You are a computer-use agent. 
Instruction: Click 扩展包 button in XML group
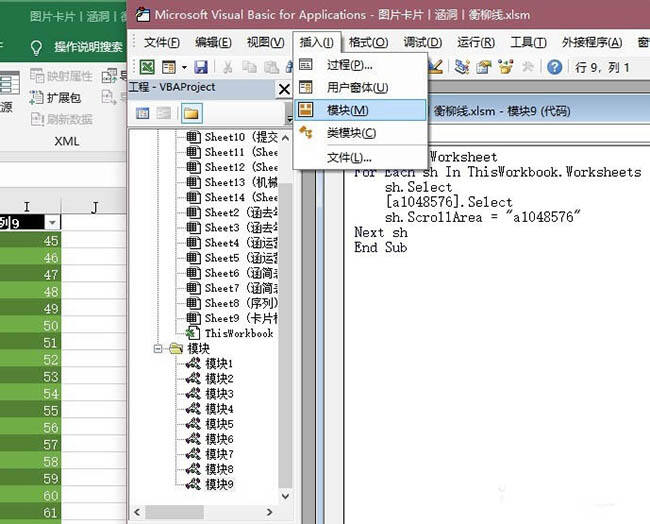[x=56, y=98]
